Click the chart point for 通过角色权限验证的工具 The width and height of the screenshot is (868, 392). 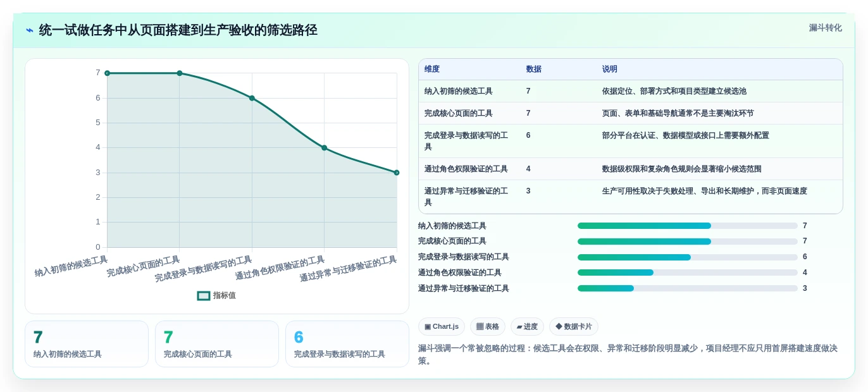pos(324,148)
